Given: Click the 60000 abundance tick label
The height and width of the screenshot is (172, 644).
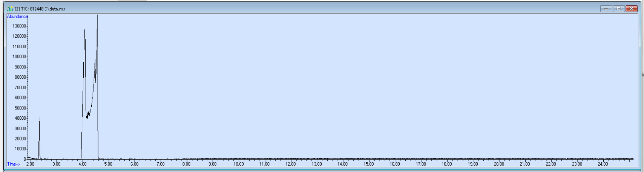Looking at the screenshot, I should 20,98.
